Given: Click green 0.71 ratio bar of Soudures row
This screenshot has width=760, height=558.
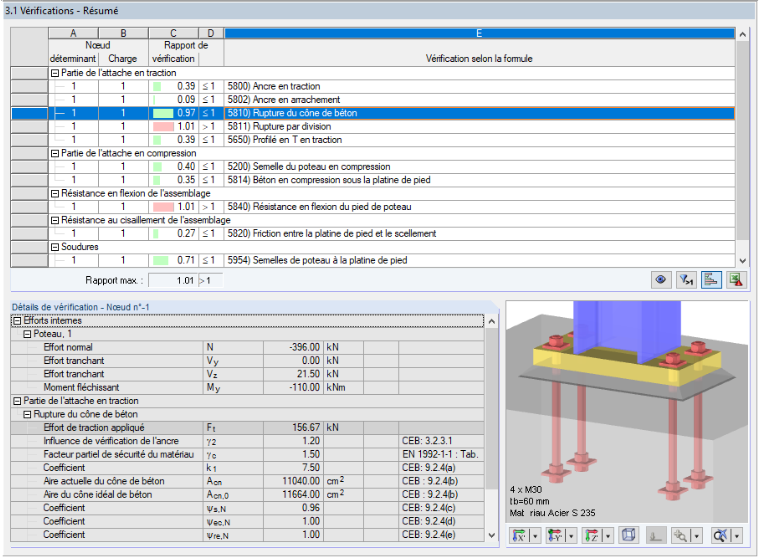Looking at the screenshot, I should pyautogui.click(x=160, y=260).
